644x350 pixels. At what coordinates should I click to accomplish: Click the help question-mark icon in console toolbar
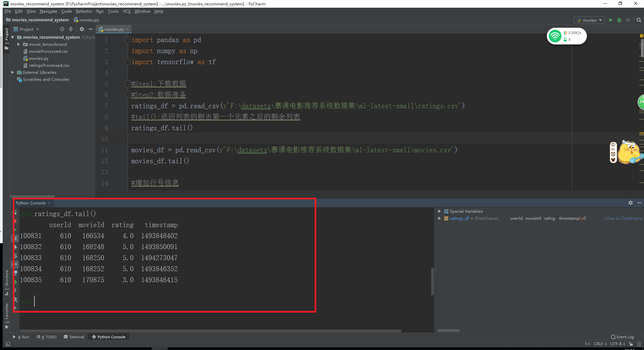coord(15,291)
